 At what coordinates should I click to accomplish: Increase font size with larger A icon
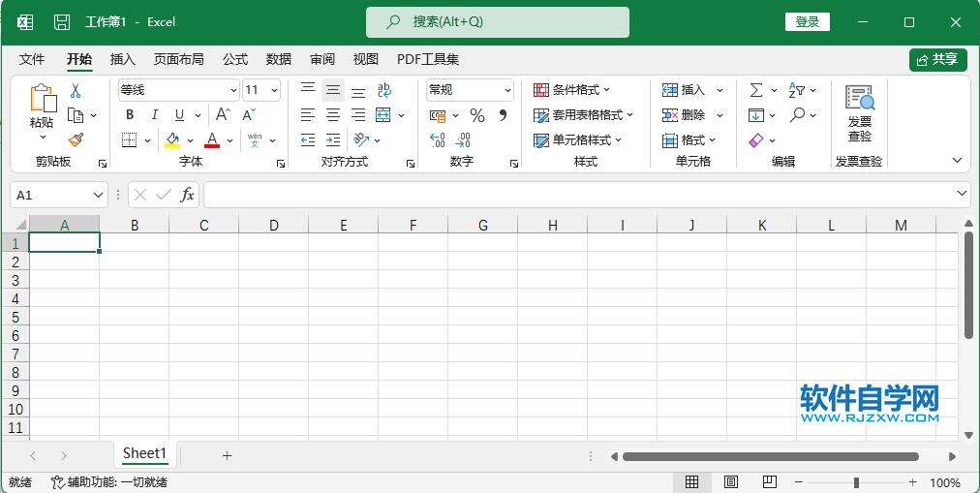tap(223, 115)
